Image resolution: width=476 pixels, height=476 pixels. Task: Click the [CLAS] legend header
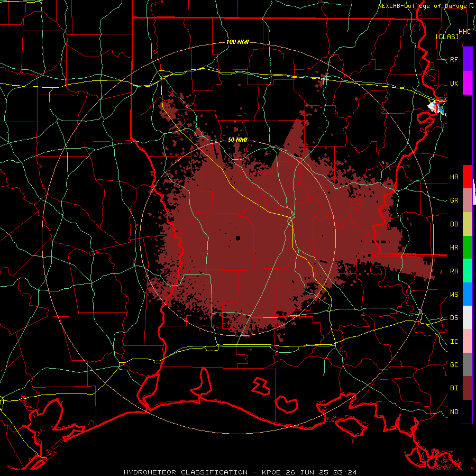coord(447,36)
